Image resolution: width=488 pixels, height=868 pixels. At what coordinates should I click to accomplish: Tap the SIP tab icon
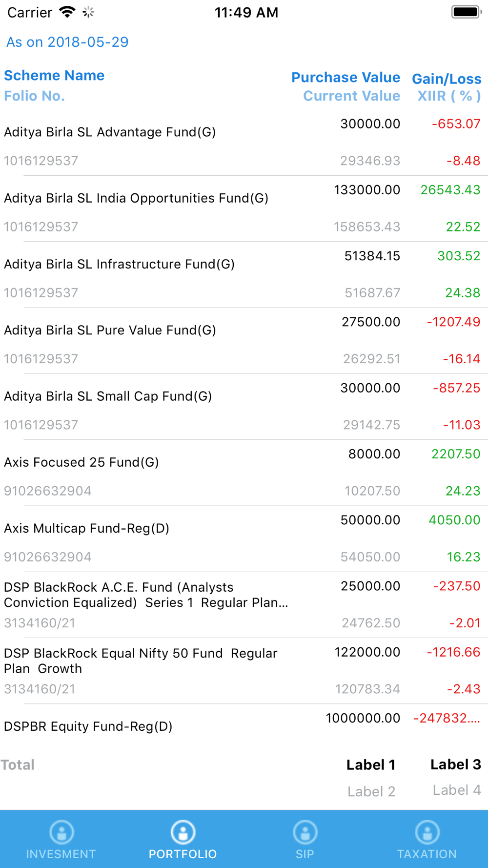(305, 832)
